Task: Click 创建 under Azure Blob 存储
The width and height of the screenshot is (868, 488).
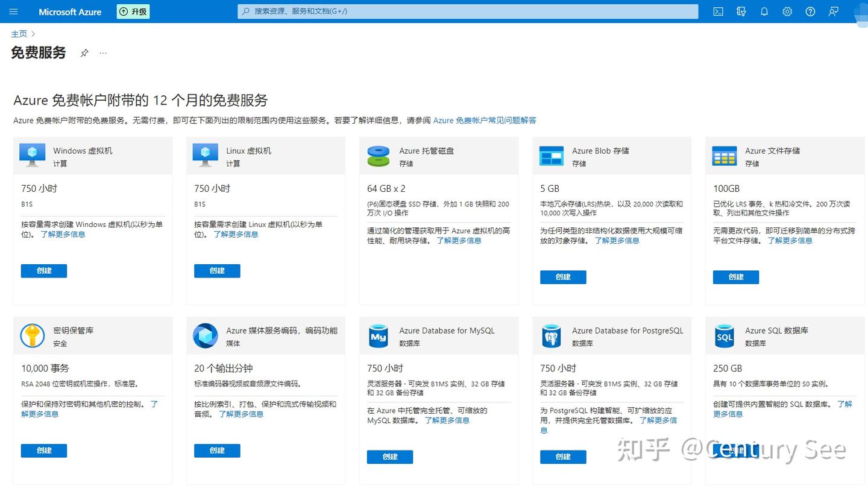Action: (563, 277)
